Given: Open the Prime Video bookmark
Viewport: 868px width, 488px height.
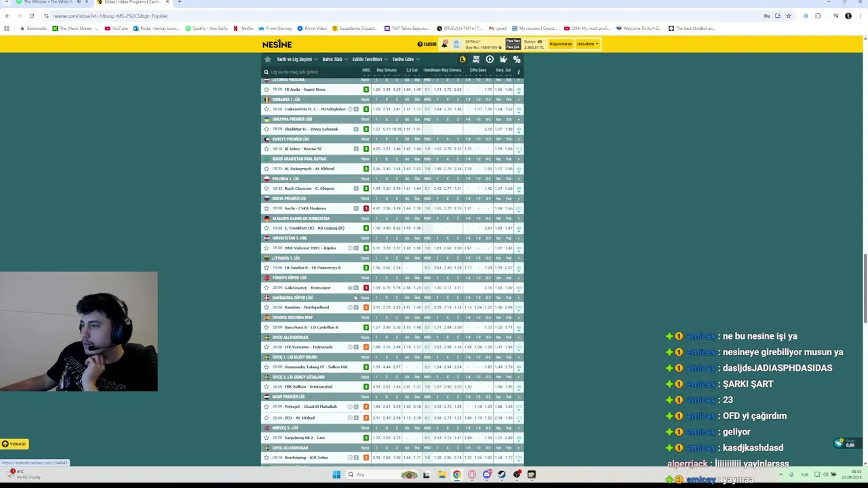Looking at the screenshot, I should pos(311,28).
